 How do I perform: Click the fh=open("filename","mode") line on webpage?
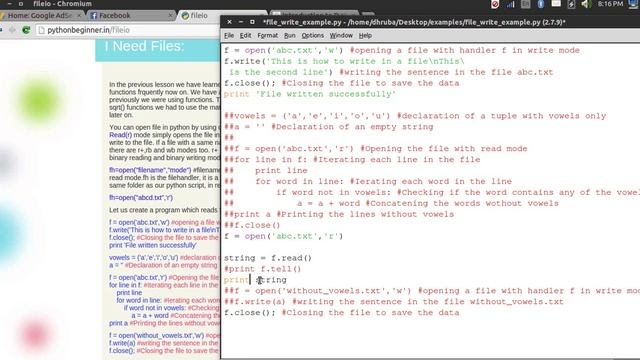(150, 170)
